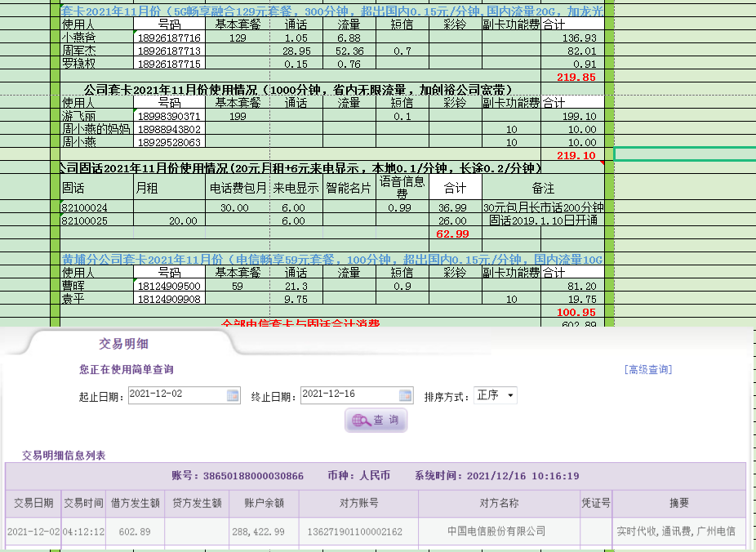
Task: Select the phone number cell 18926187716
Action: coord(169,38)
